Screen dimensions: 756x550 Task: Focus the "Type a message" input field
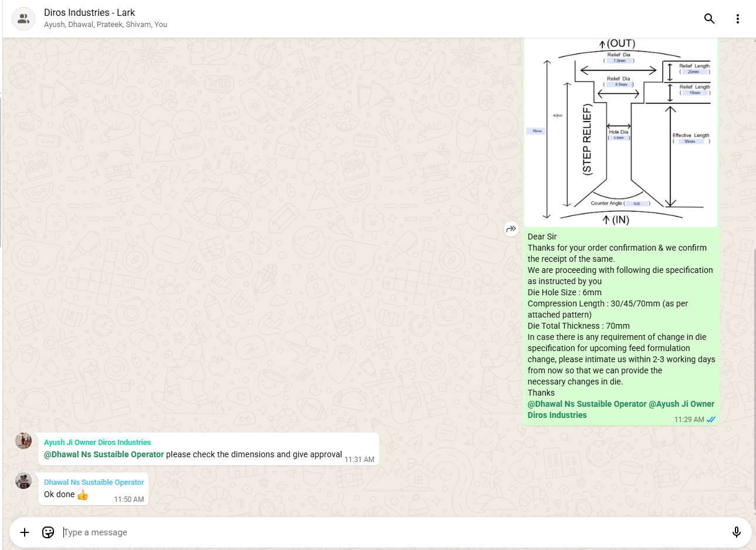(x=387, y=532)
